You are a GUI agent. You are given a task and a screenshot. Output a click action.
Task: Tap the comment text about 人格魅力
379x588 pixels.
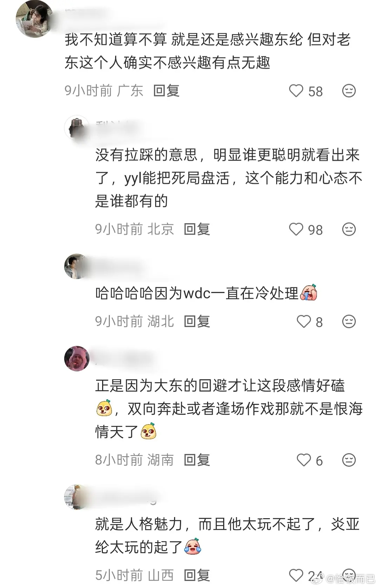coord(227,536)
